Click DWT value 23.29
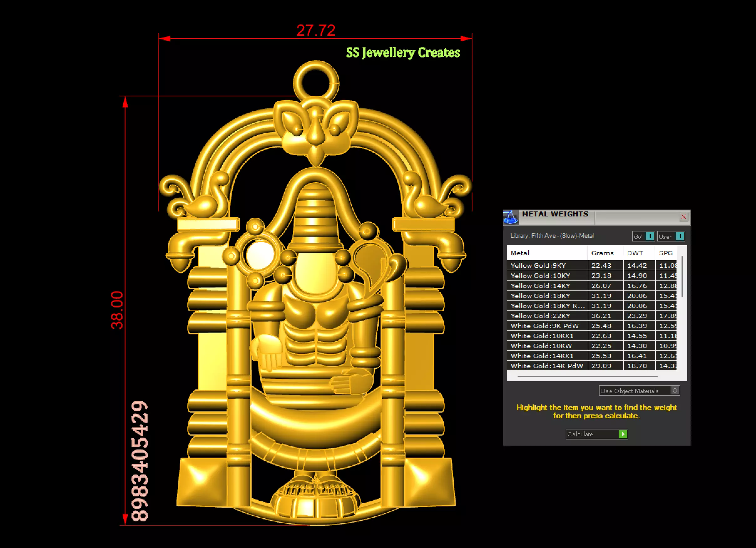Image resolution: width=756 pixels, height=548 pixels. tap(637, 316)
